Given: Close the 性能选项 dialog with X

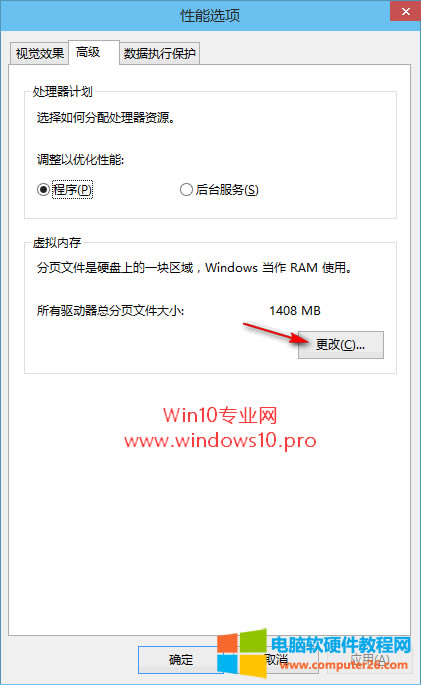Looking at the screenshot, I should click(405, 11).
